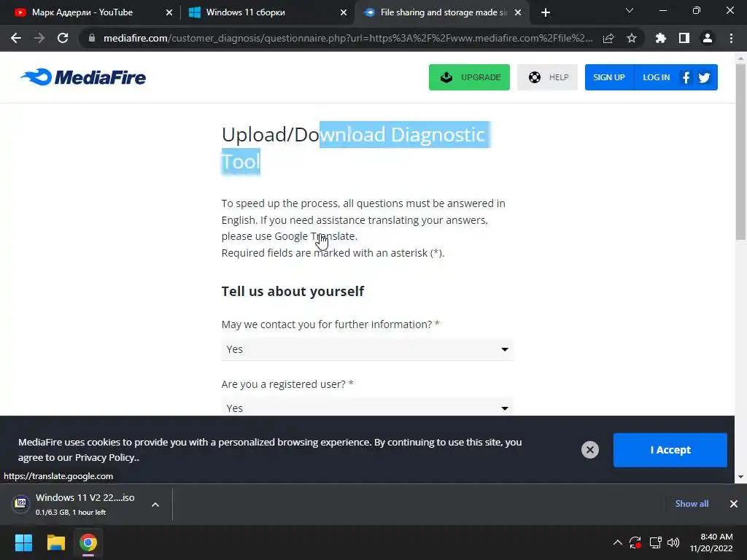This screenshot has height=560, width=747.
Task: Dismiss the cookie banner with the X icon
Action: 589,449
